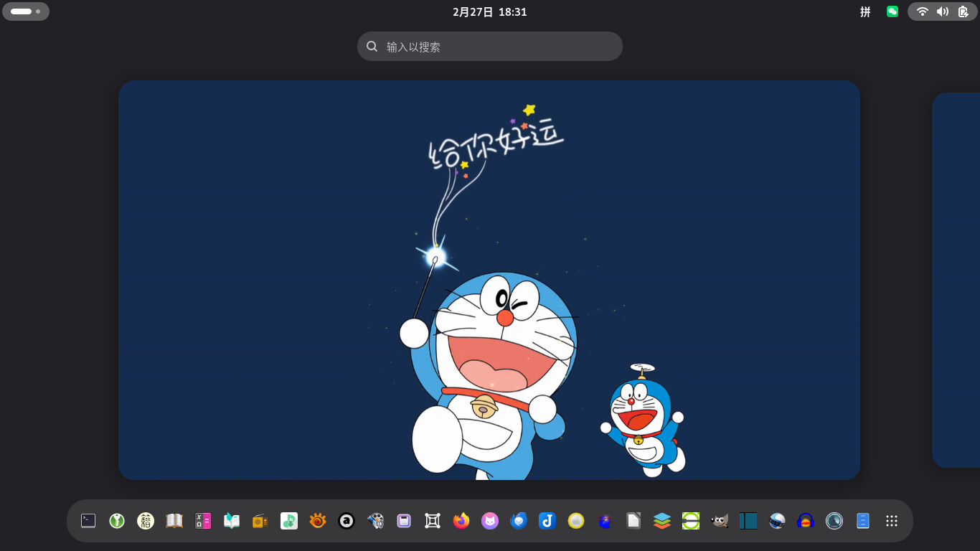Screen dimensions: 980x551
Task: Open Thunderbird mail client icon
Action: [519, 521]
